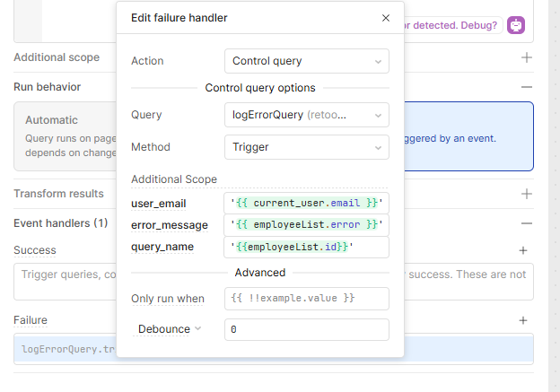Open the Action dropdown set to Control query

click(x=307, y=61)
